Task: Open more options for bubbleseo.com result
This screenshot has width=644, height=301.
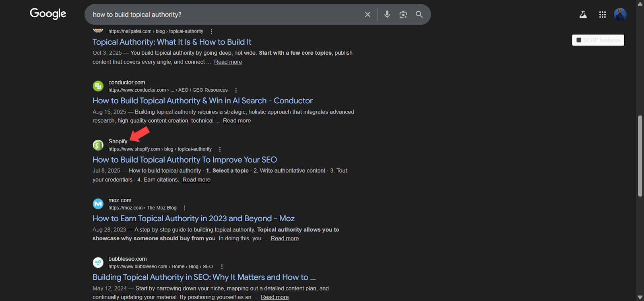Action: coord(222,267)
